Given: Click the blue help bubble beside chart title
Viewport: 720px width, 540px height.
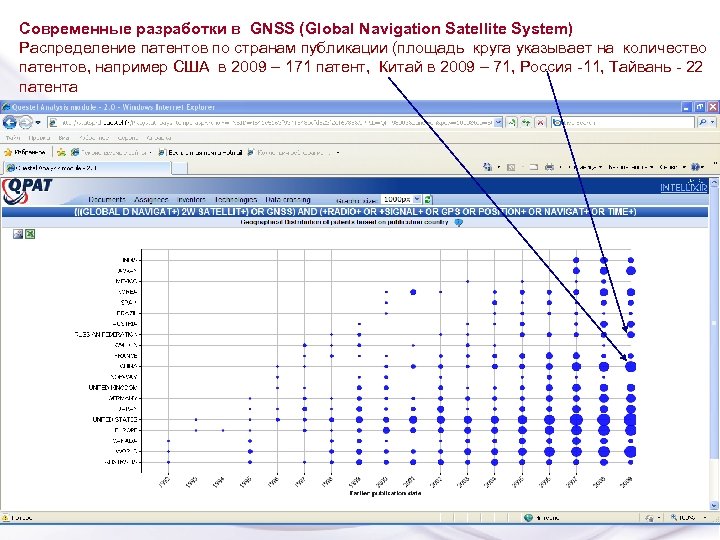Looking at the screenshot, I should [x=458, y=222].
